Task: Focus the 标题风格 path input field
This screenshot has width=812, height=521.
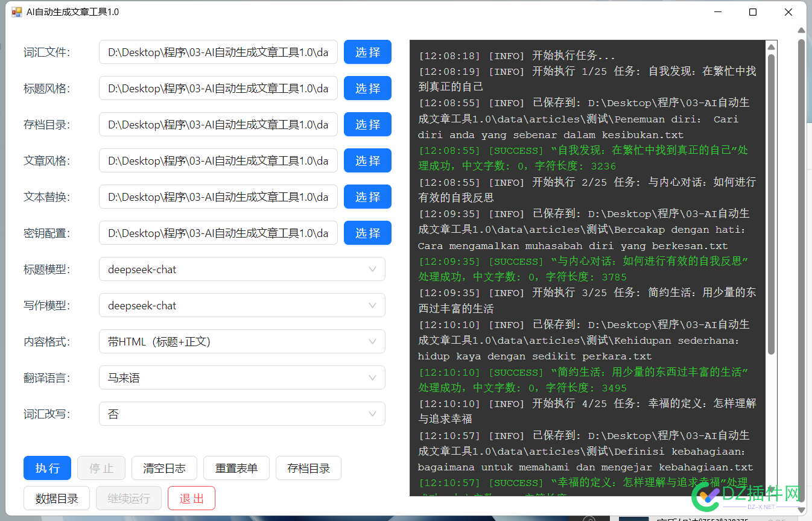Action: point(218,88)
